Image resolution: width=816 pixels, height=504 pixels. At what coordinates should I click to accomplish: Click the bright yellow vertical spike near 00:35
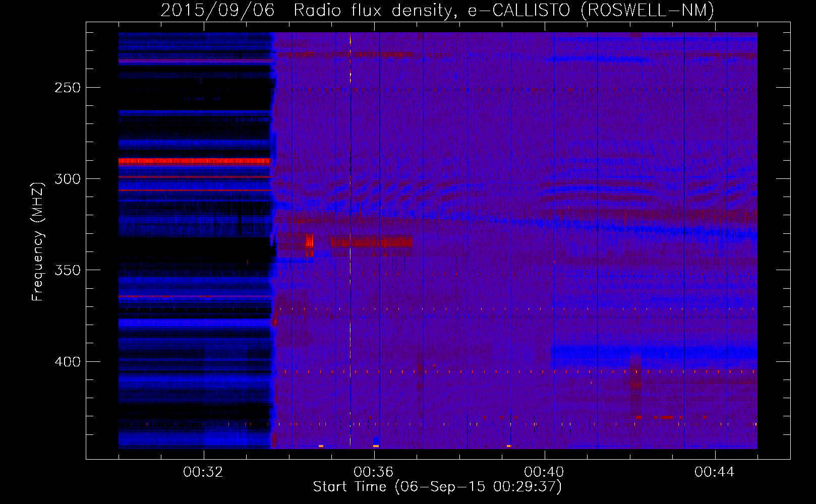coord(350,240)
